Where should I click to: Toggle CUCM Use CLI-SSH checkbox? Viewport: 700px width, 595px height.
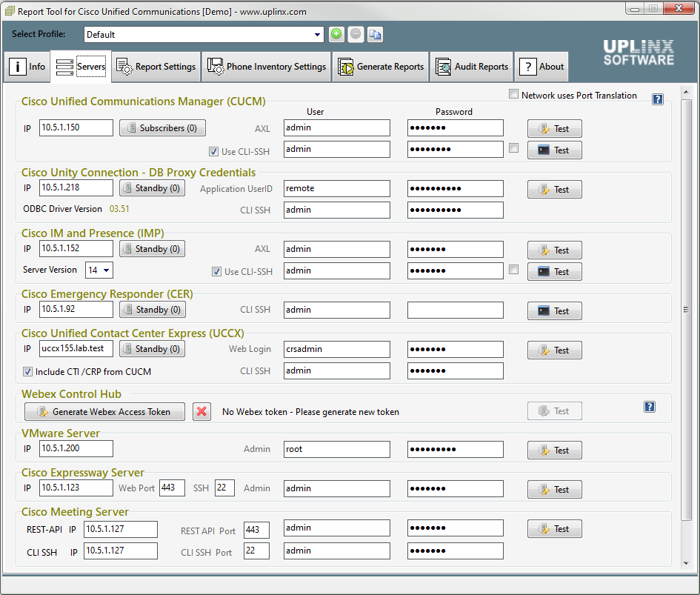pos(214,152)
